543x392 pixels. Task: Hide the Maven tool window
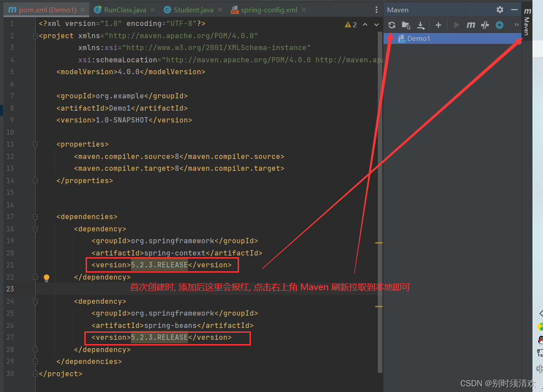[x=514, y=10]
